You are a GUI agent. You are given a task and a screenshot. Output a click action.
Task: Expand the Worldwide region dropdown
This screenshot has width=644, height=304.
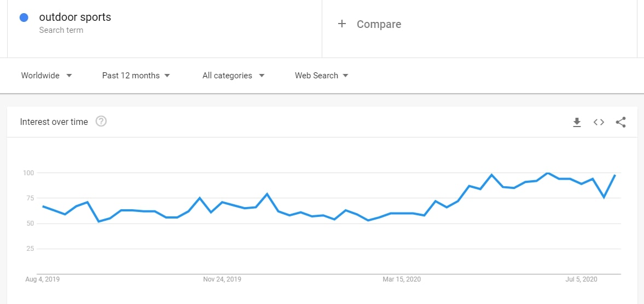pyautogui.click(x=47, y=76)
